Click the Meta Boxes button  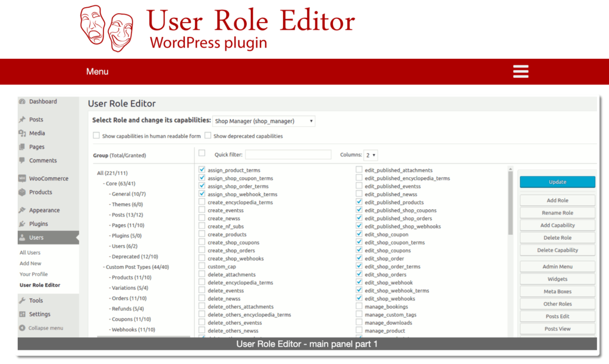coord(557,291)
